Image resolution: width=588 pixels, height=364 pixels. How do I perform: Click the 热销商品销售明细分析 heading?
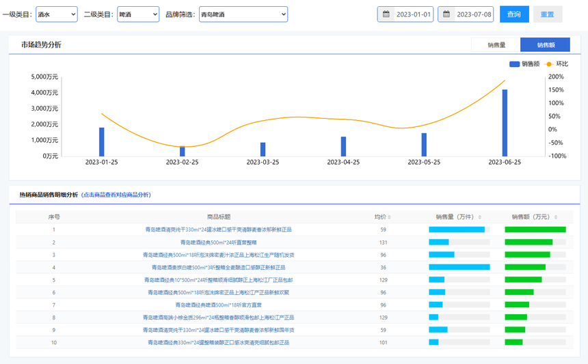tap(49, 195)
